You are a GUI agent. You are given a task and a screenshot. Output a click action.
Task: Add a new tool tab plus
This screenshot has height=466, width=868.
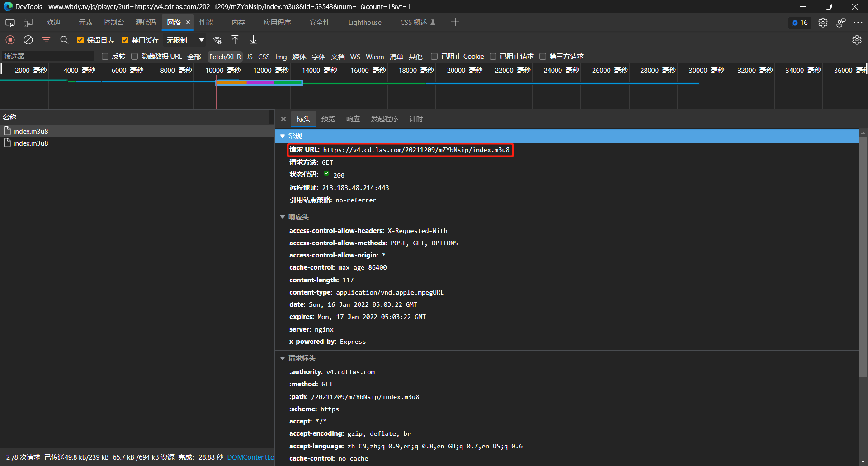(x=455, y=22)
